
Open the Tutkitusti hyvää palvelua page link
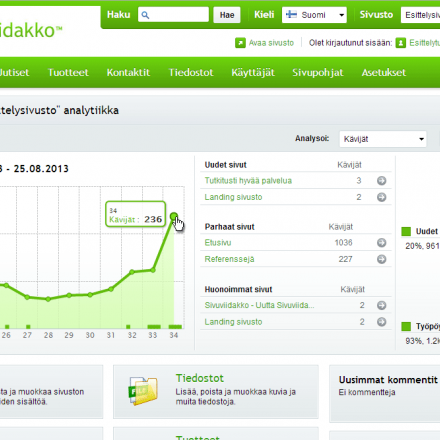pyautogui.click(x=248, y=181)
